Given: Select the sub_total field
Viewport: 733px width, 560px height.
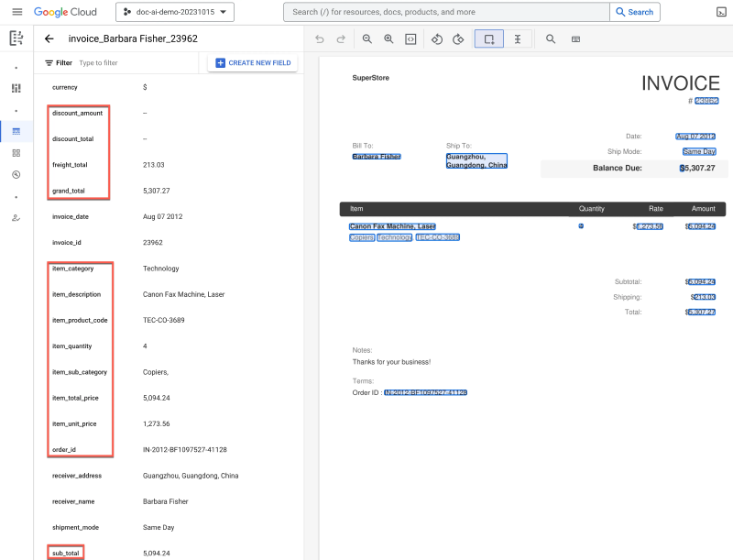Looking at the screenshot, I should pos(65,553).
